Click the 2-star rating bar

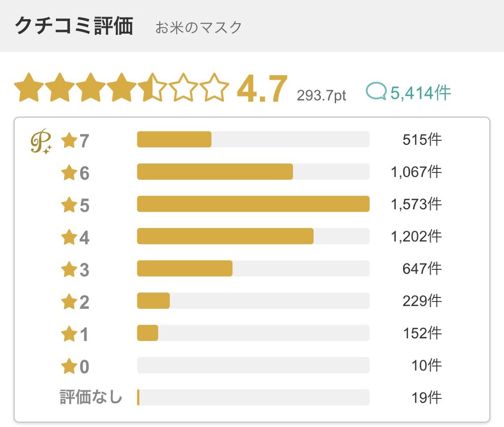[253, 300]
